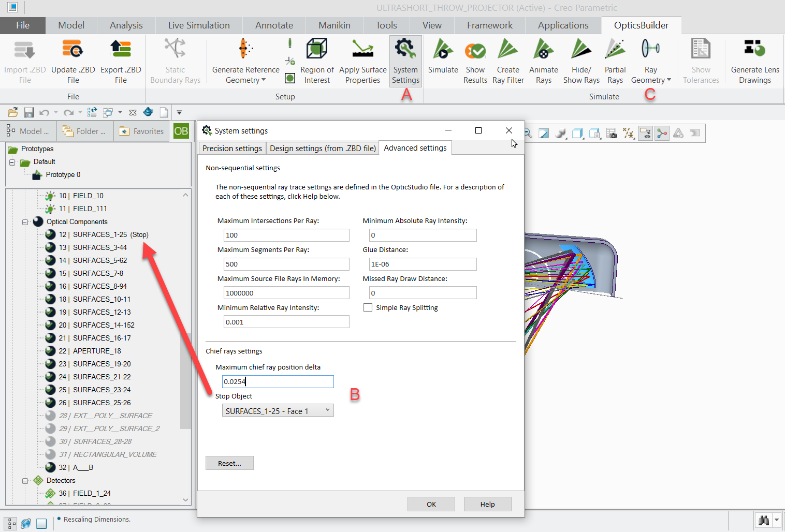The height and width of the screenshot is (532, 785).
Task: Click the model tree vertical scrollbar down arrow
Action: (x=185, y=500)
